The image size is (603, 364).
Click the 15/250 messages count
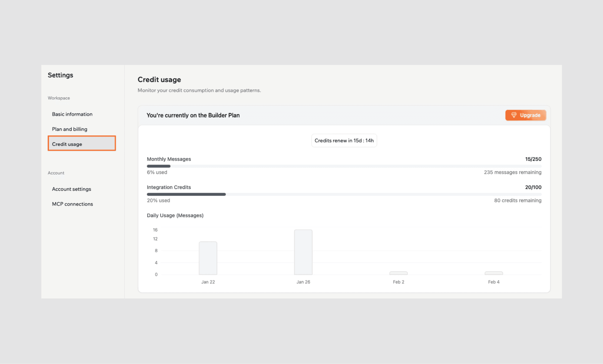(x=533, y=159)
